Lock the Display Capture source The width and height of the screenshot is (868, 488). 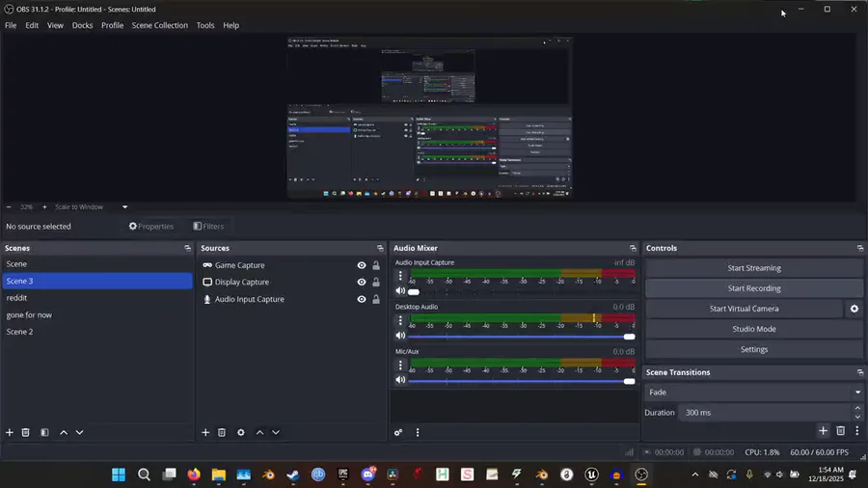(376, 283)
